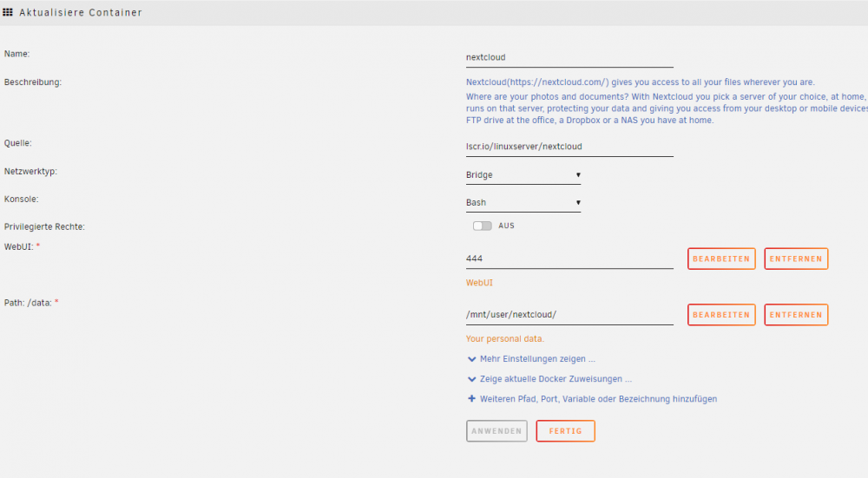Click Bearbeiten for /data path
This screenshot has height=478, width=868.
(x=721, y=314)
